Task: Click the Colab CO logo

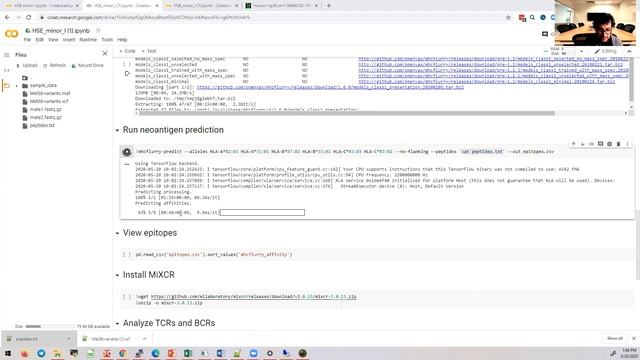Action: pos(11,34)
